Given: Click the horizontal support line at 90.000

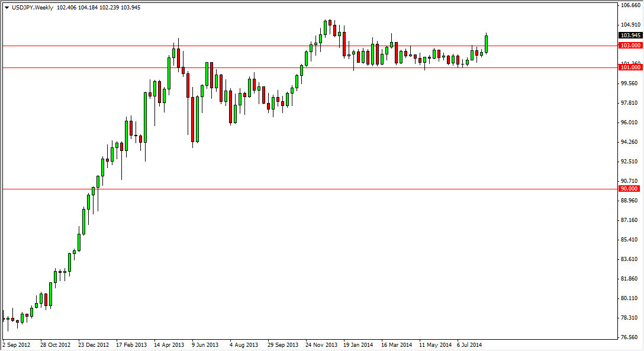Looking at the screenshot, I should (237, 190).
